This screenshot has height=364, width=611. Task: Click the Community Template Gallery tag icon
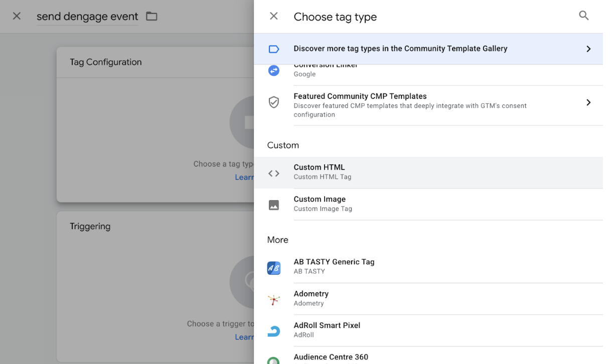tap(274, 49)
